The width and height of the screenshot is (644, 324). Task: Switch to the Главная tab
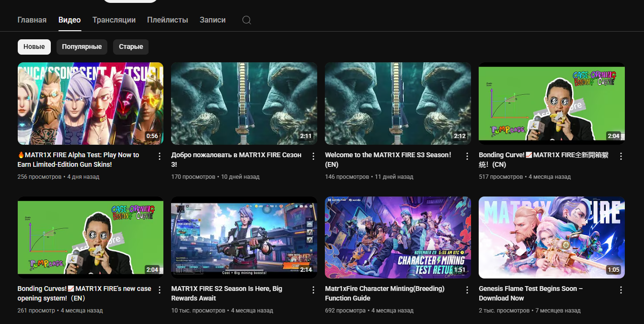tap(32, 20)
